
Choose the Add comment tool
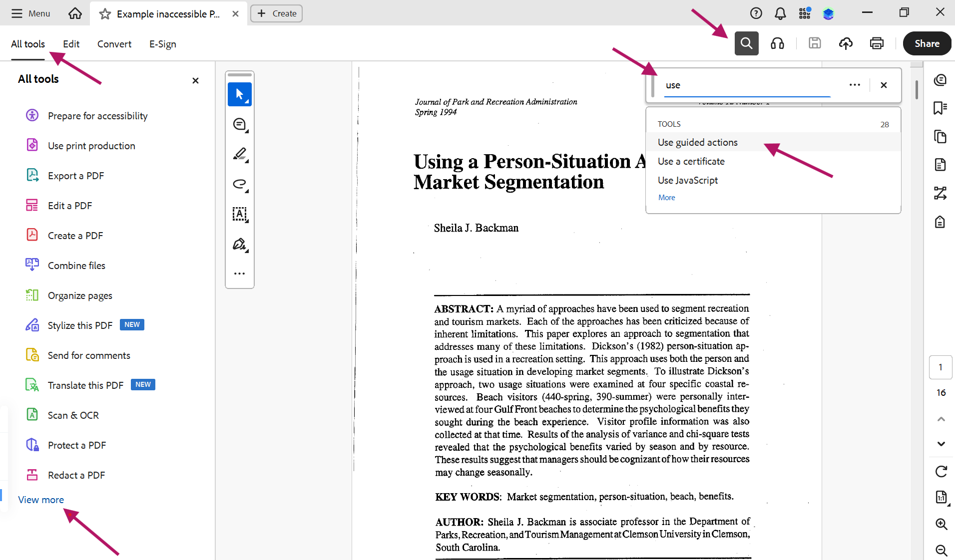pyautogui.click(x=240, y=124)
